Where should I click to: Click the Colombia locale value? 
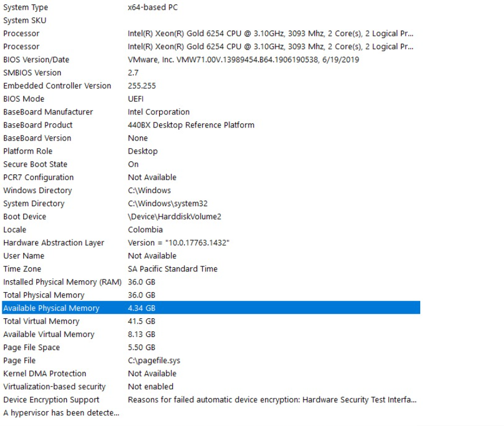(x=146, y=230)
